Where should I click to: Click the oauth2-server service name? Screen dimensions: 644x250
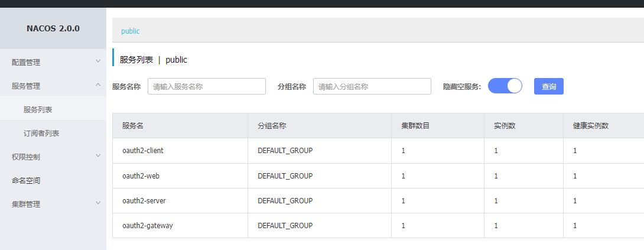[144, 201]
